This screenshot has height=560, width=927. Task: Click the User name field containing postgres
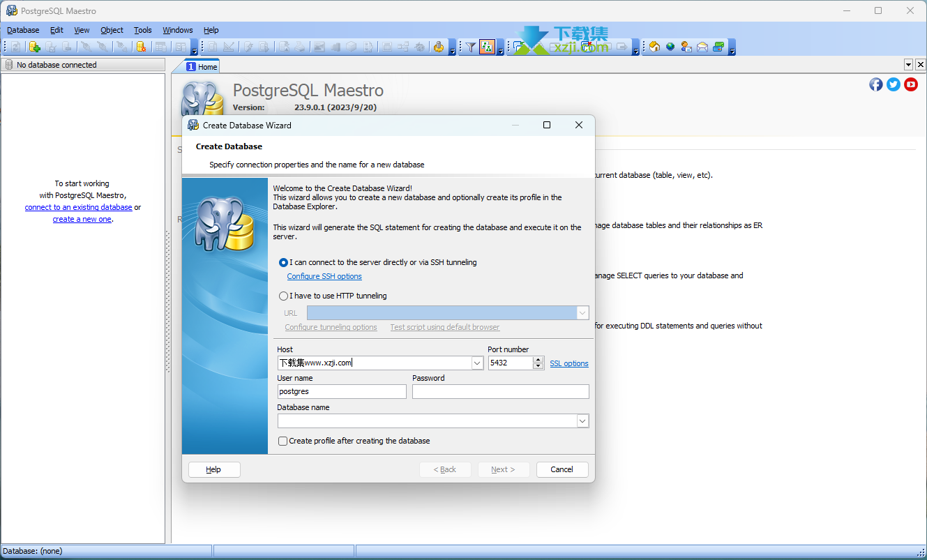pyautogui.click(x=342, y=392)
